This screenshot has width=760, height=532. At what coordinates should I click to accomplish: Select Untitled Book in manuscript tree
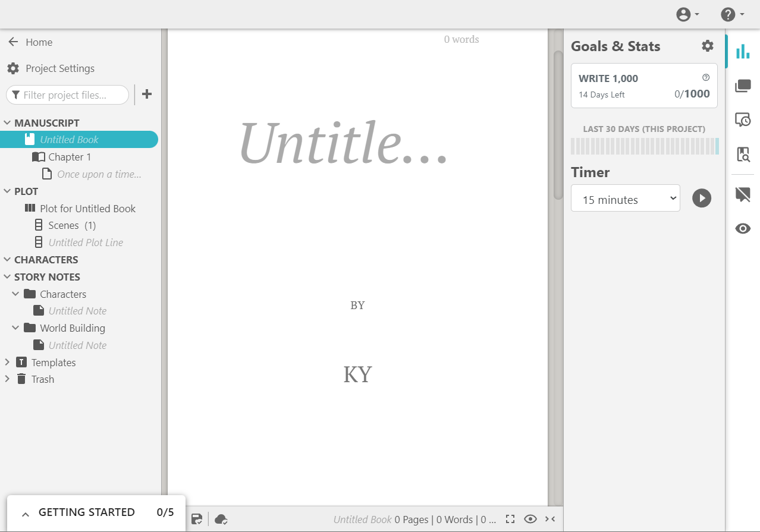coord(79,140)
